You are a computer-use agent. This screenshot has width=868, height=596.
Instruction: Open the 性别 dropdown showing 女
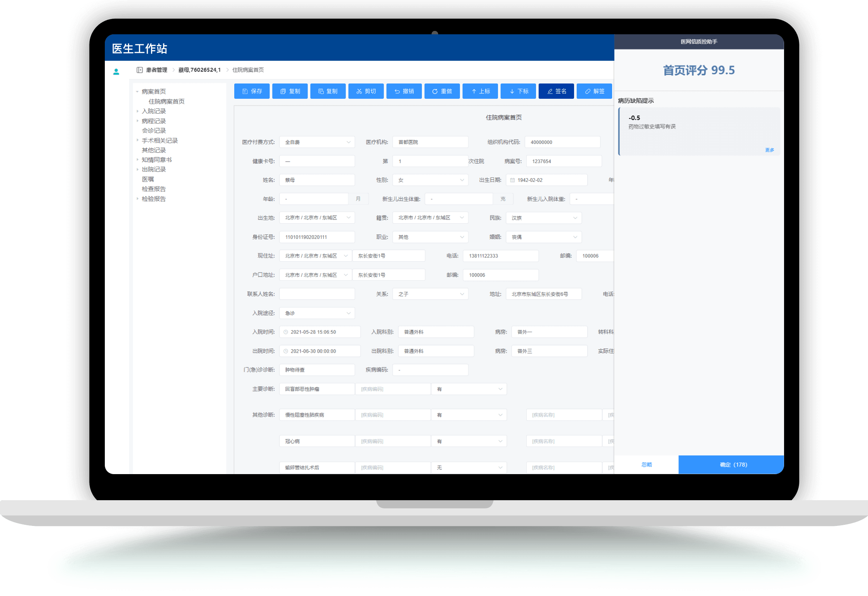click(x=430, y=180)
